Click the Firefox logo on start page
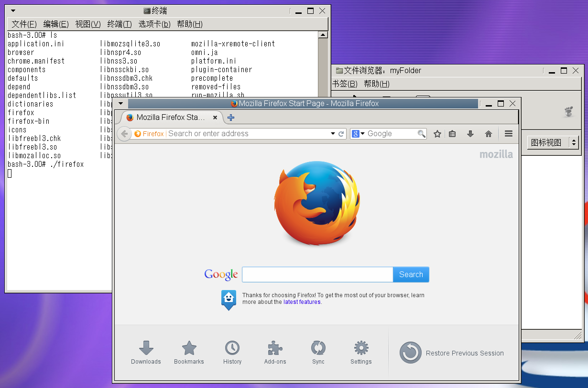588x388 pixels. [317, 204]
